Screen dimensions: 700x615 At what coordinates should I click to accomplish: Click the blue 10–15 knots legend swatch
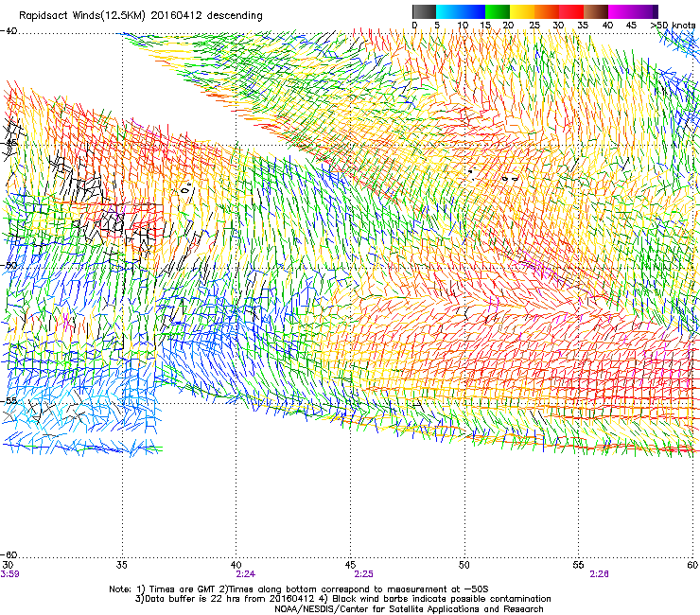coord(473,11)
